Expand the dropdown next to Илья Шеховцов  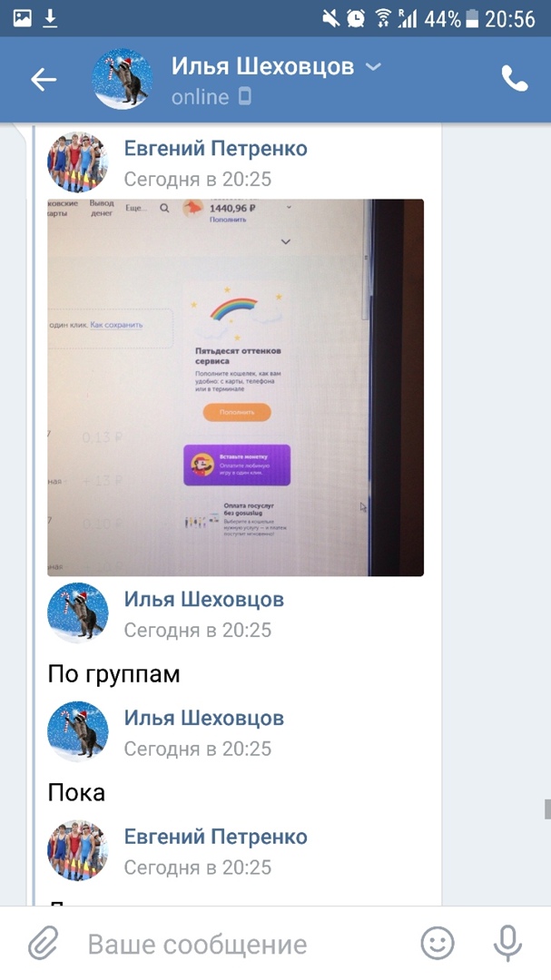tap(373, 66)
